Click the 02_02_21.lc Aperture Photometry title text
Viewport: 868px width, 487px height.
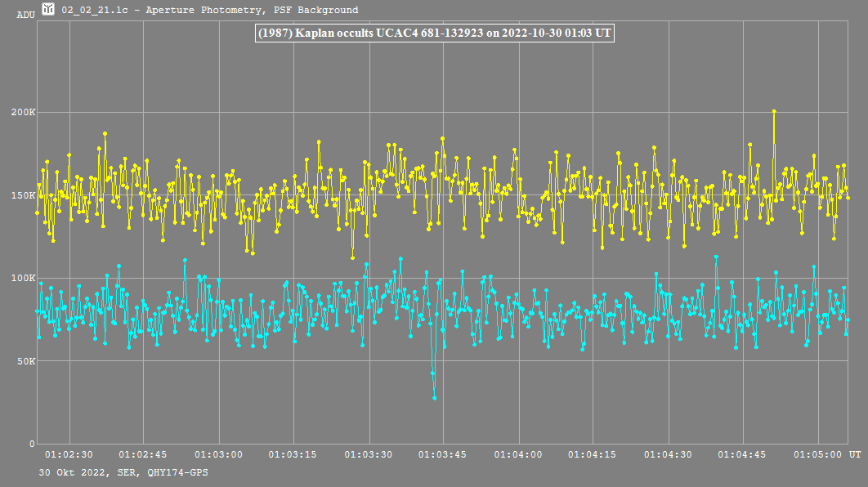coord(210,11)
